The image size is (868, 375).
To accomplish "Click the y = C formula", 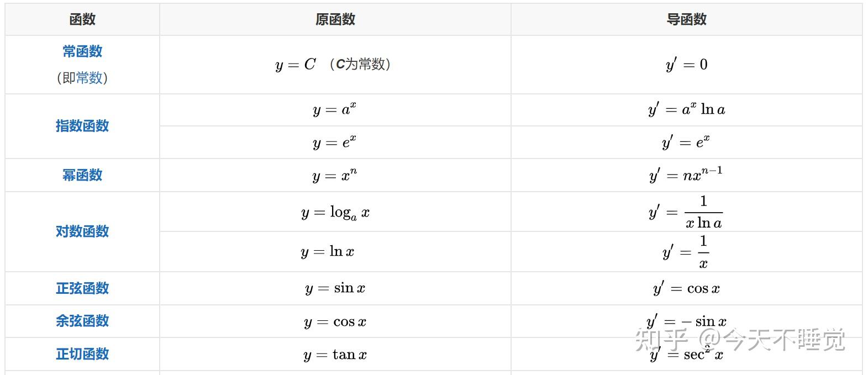I will (296, 65).
